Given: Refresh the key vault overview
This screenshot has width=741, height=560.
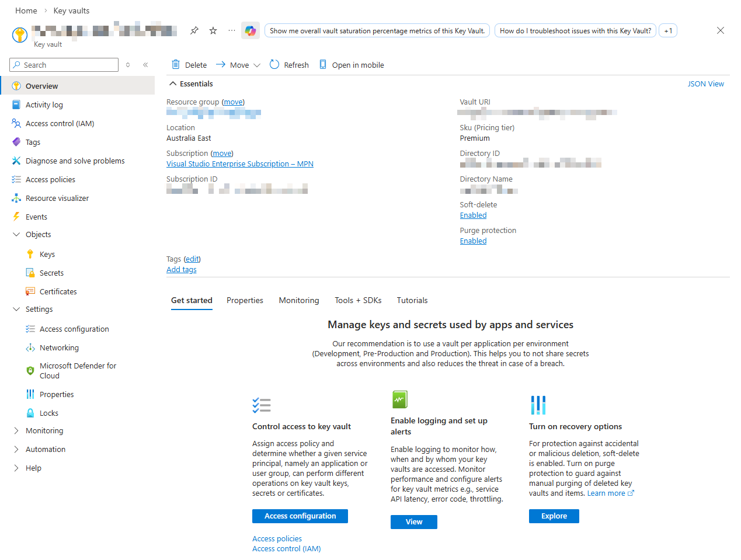Looking at the screenshot, I should 290,65.
